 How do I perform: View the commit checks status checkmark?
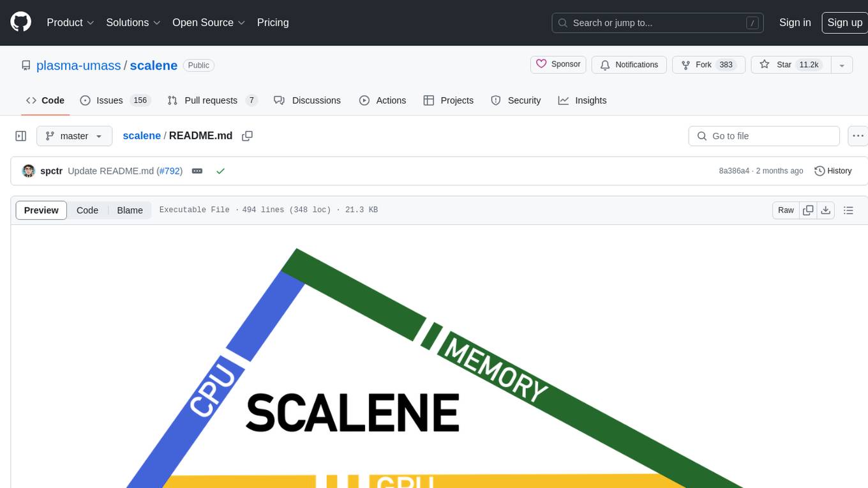pos(221,171)
